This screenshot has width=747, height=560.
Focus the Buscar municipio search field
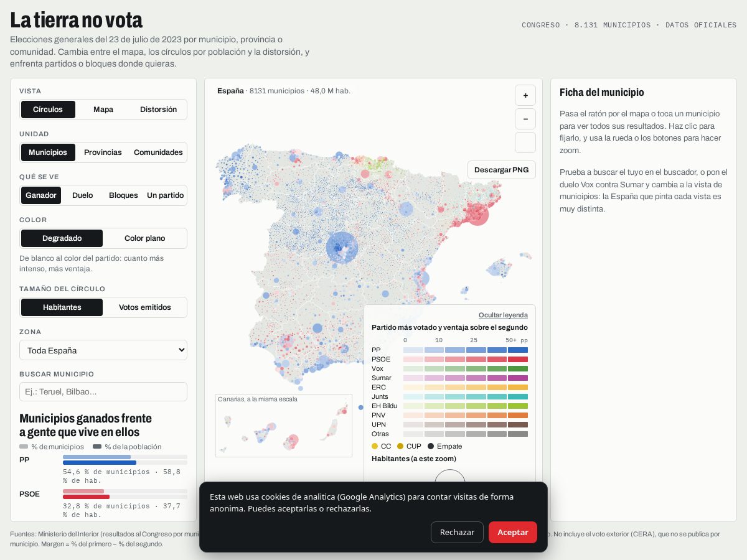tap(103, 391)
